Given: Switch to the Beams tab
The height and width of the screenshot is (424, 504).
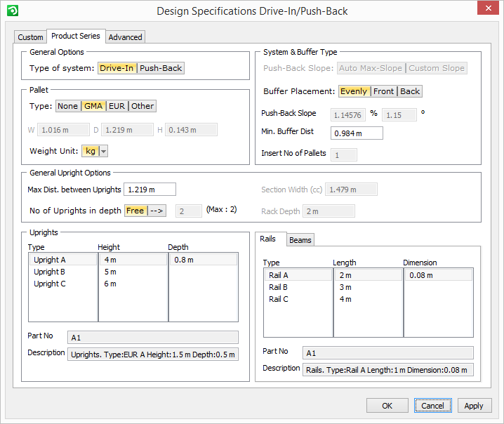Looking at the screenshot, I should [300, 240].
